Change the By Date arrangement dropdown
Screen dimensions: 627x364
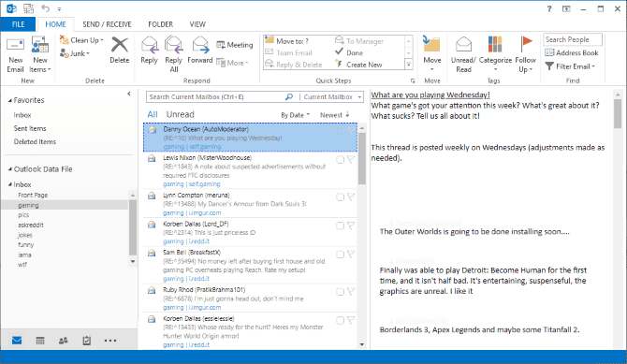(x=295, y=115)
